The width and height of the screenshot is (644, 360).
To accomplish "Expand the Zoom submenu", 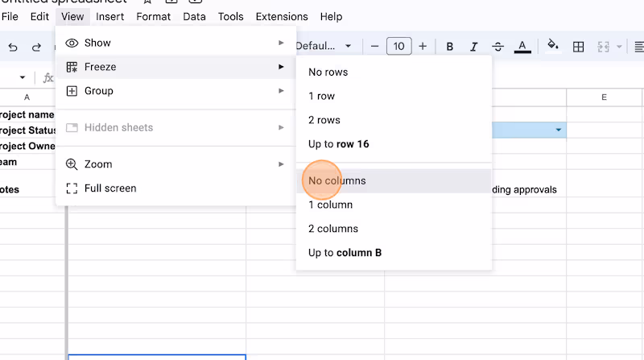I will coord(175,164).
